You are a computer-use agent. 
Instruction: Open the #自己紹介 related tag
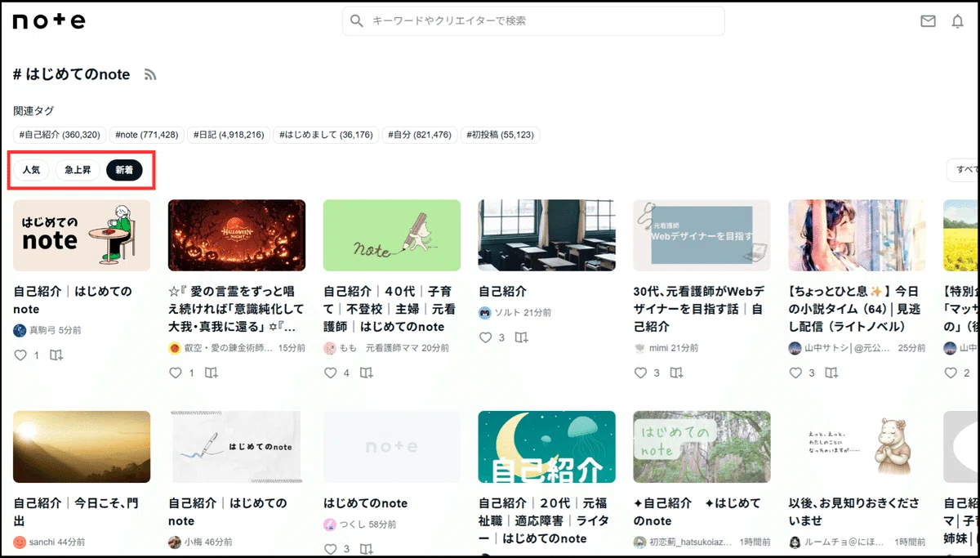[60, 135]
